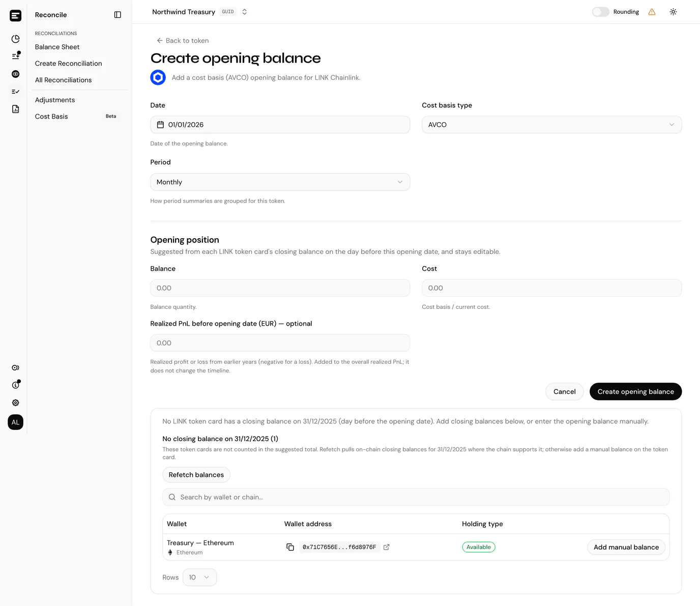Click the Cancel button
700x606 pixels.
[x=565, y=392]
